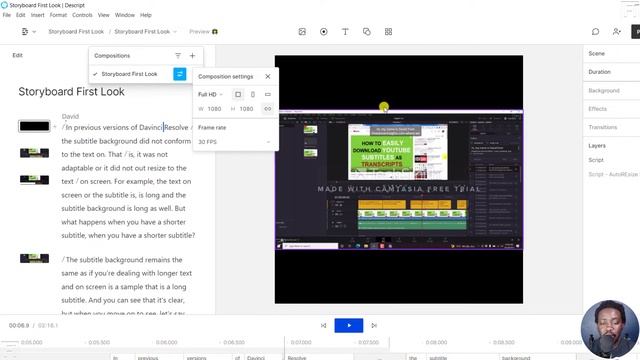The height and width of the screenshot is (360, 640).
Task: Click the Edit mode label
Action: 17,56
